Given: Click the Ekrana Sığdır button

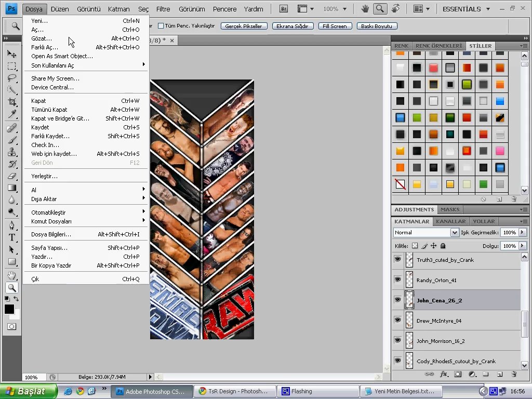Looking at the screenshot, I should (292, 26).
